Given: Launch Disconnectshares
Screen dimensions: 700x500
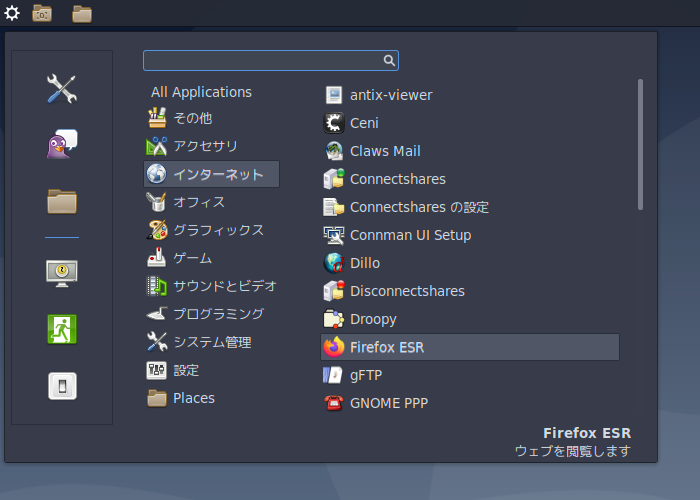Looking at the screenshot, I should 470,291.
